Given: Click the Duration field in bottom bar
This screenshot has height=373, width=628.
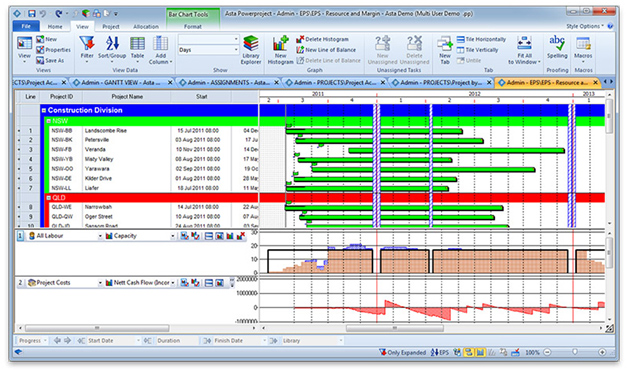Looking at the screenshot, I should pos(171,341).
